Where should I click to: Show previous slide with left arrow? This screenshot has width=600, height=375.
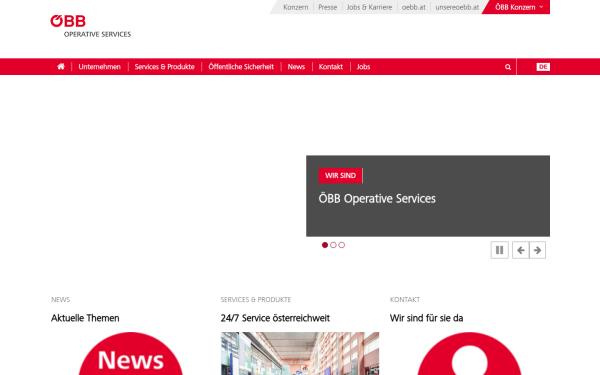tap(520, 250)
